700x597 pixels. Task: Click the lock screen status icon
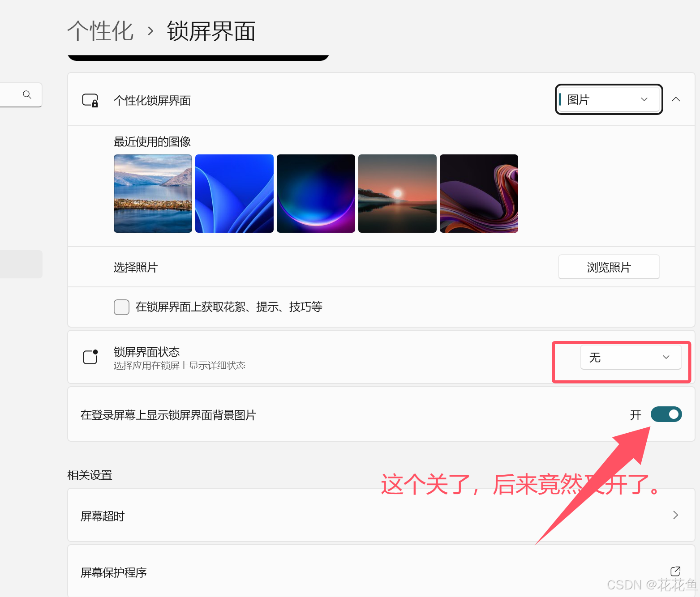pos(90,357)
